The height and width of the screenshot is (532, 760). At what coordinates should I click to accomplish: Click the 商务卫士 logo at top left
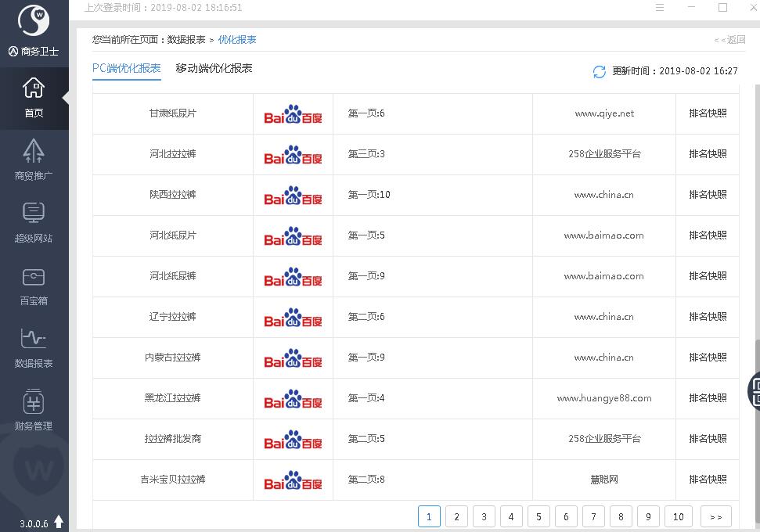tap(34, 23)
